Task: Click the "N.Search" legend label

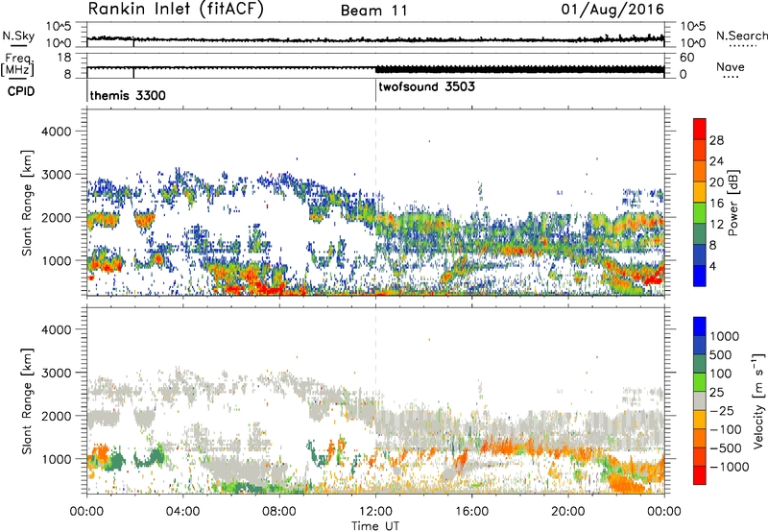Action: point(741,36)
